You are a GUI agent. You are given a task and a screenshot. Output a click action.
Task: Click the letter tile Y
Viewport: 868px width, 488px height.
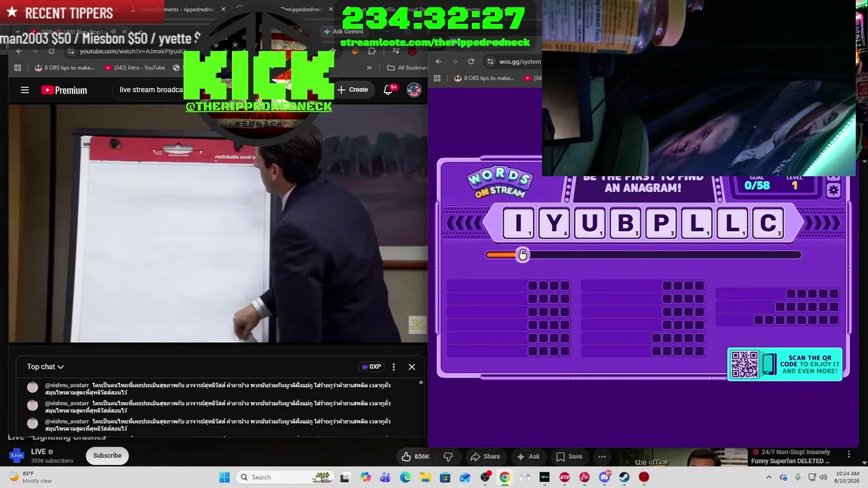554,223
